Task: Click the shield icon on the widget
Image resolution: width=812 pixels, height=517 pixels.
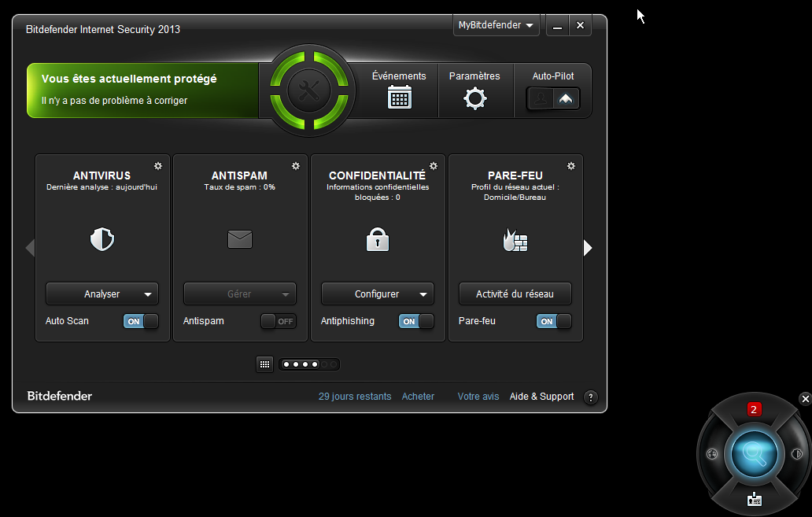Action: coord(796,454)
